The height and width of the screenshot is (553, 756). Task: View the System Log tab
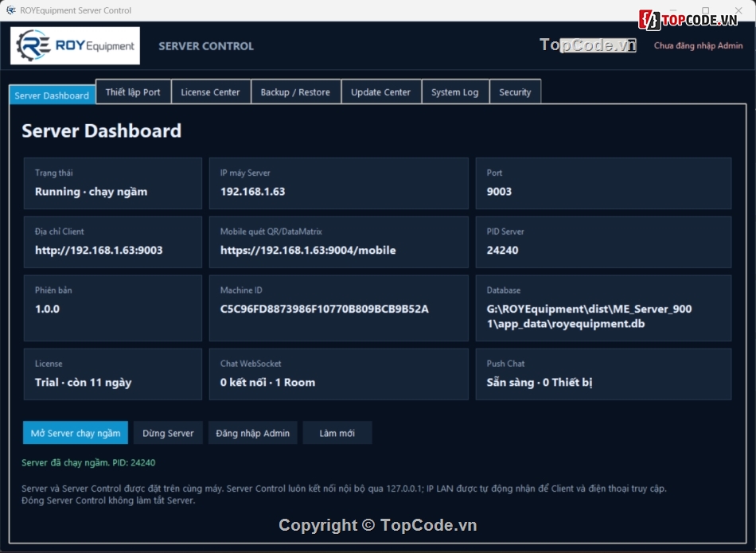(455, 92)
